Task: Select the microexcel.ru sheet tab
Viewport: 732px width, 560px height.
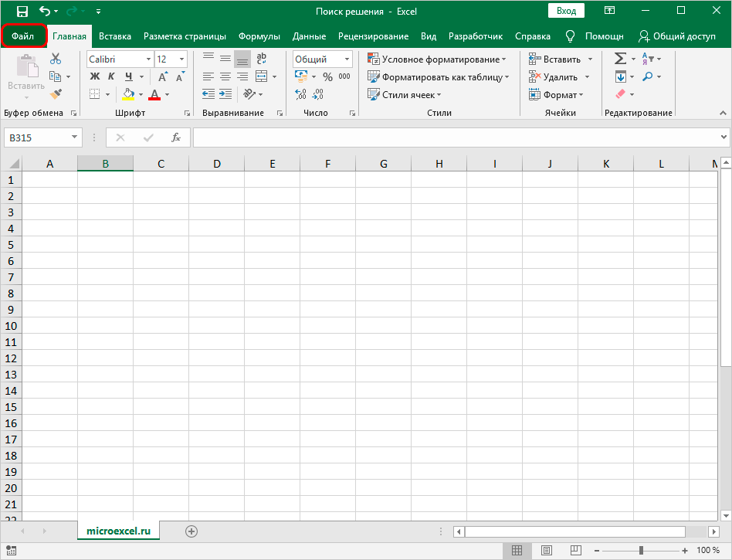Action: (x=119, y=531)
